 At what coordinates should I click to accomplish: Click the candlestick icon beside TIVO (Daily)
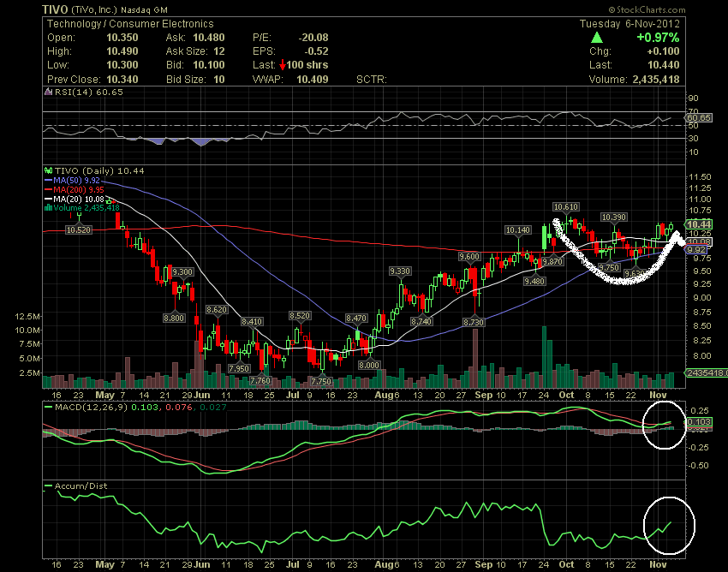[48, 171]
